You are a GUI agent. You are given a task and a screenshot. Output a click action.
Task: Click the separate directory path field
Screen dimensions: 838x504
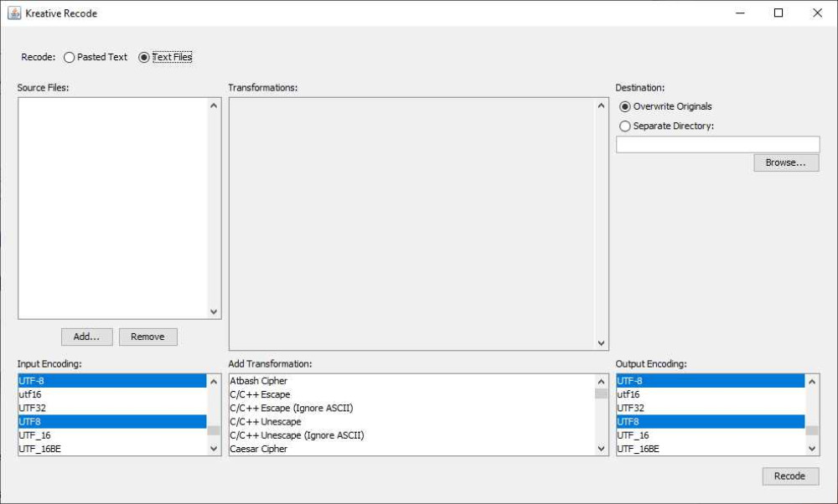[717, 145]
